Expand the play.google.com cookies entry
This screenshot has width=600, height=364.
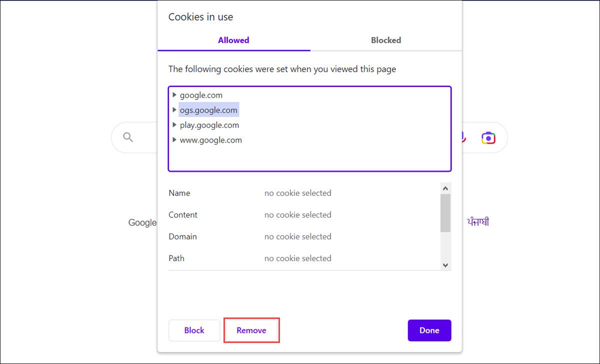point(174,125)
